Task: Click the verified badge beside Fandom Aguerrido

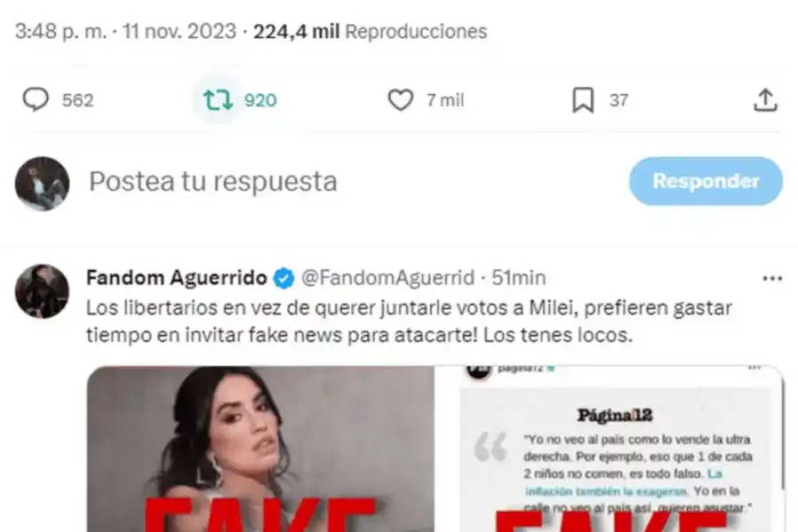Action: pyautogui.click(x=284, y=278)
